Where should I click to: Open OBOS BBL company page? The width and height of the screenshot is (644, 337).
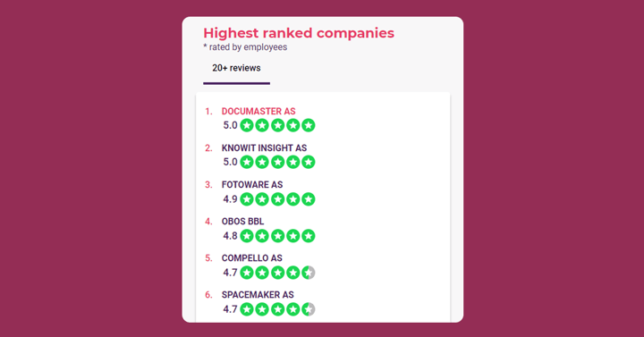coord(242,222)
